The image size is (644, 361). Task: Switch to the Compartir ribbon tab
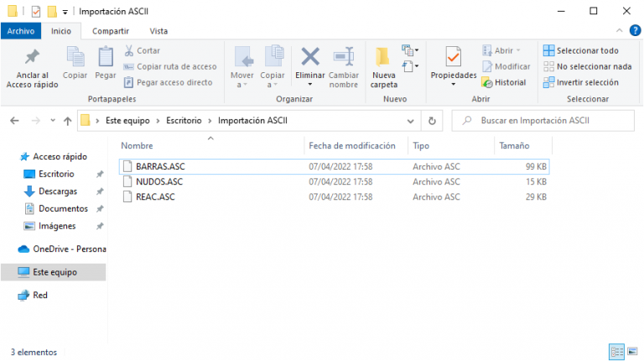click(111, 31)
